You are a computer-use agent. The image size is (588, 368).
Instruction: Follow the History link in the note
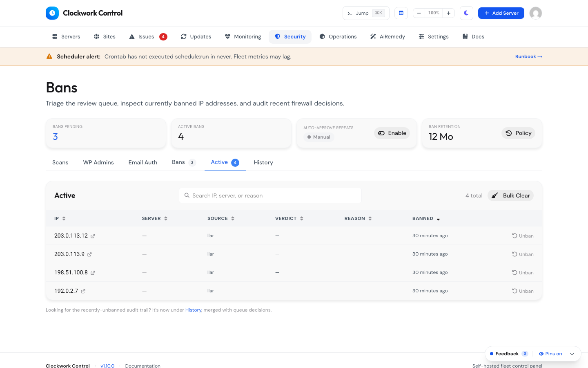pyautogui.click(x=193, y=310)
